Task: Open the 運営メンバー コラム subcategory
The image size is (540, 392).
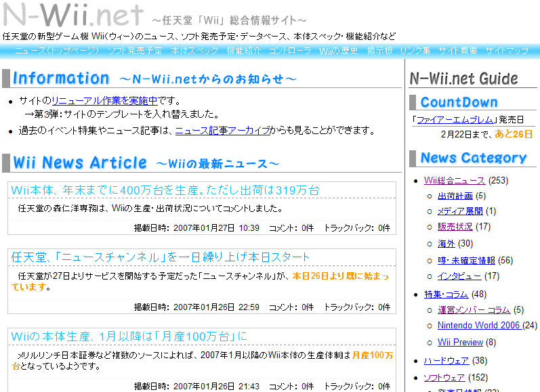Action: (474, 310)
